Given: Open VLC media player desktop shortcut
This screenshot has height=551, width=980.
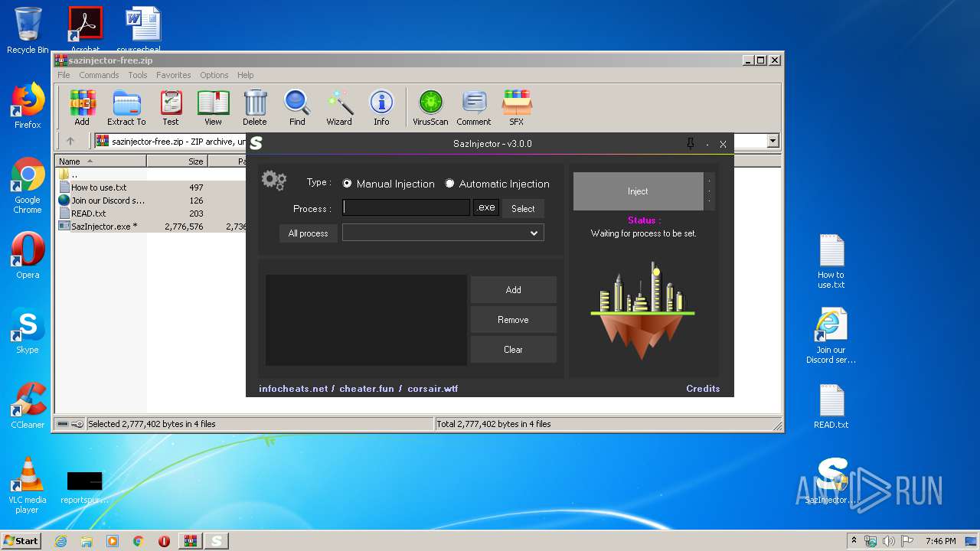Looking at the screenshot, I should (x=28, y=485).
